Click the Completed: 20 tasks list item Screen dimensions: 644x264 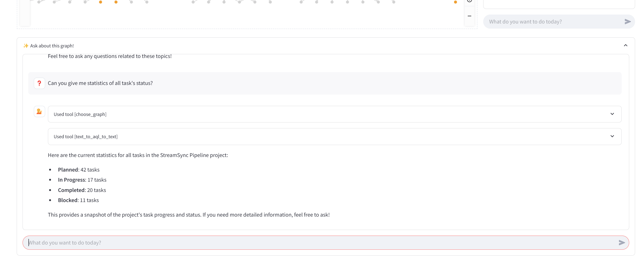[82, 190]
